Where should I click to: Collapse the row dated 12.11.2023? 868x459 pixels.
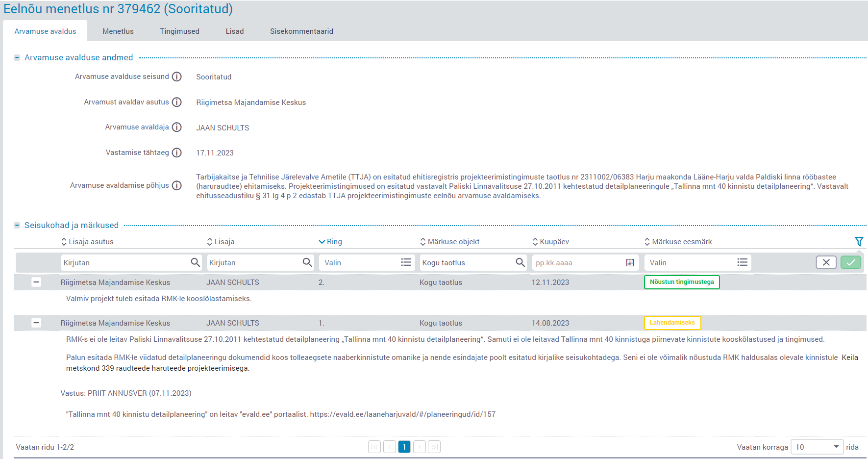click(x=36, y=282)
